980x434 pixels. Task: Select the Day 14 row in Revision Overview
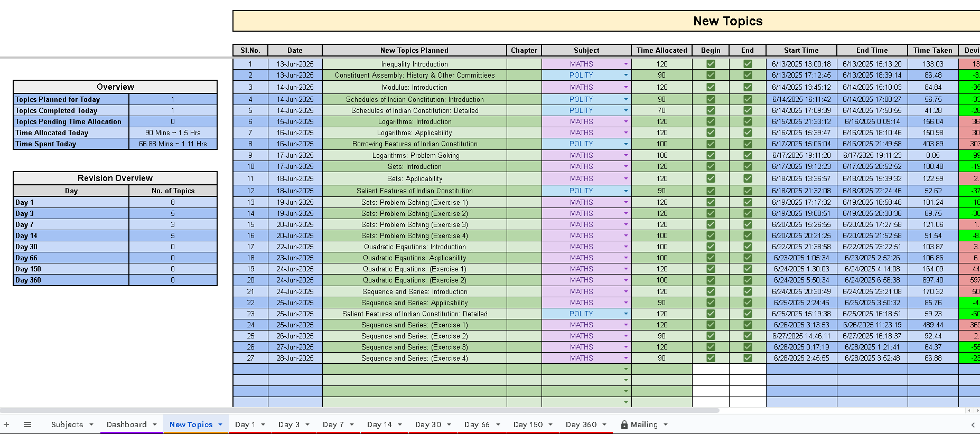tap(115, 235)
